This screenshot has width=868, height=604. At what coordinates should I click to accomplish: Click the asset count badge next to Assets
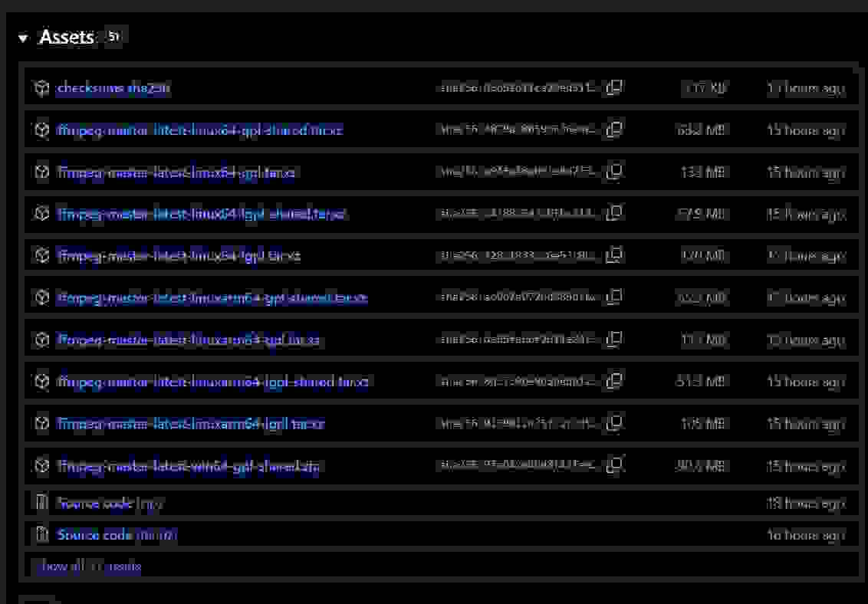[x=113, y=37]
